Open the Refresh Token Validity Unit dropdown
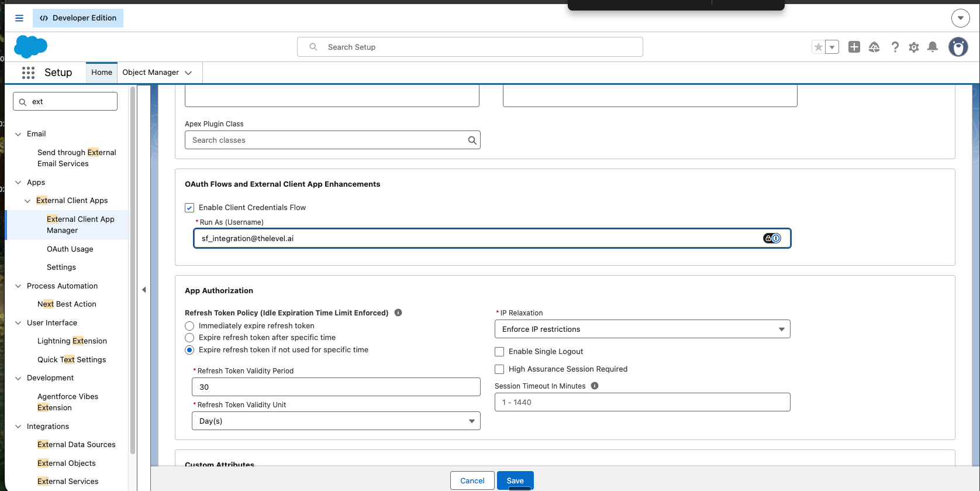 (x=336, y=421)
